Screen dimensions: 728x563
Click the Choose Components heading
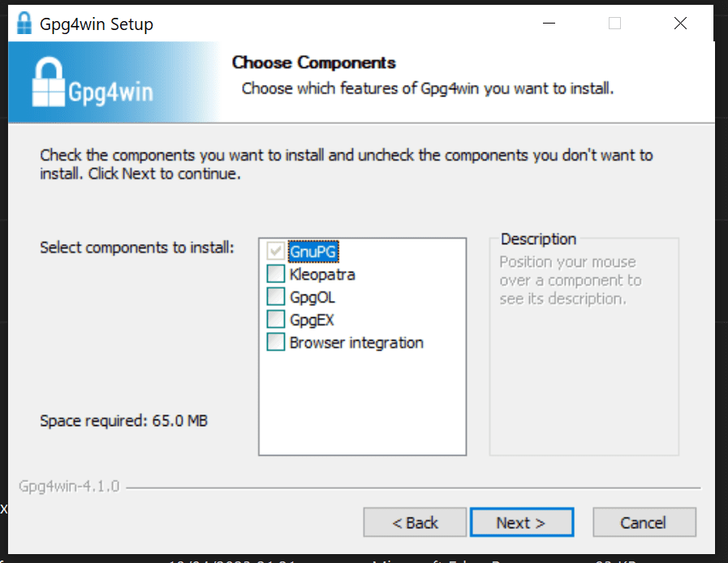coord(313,62)
